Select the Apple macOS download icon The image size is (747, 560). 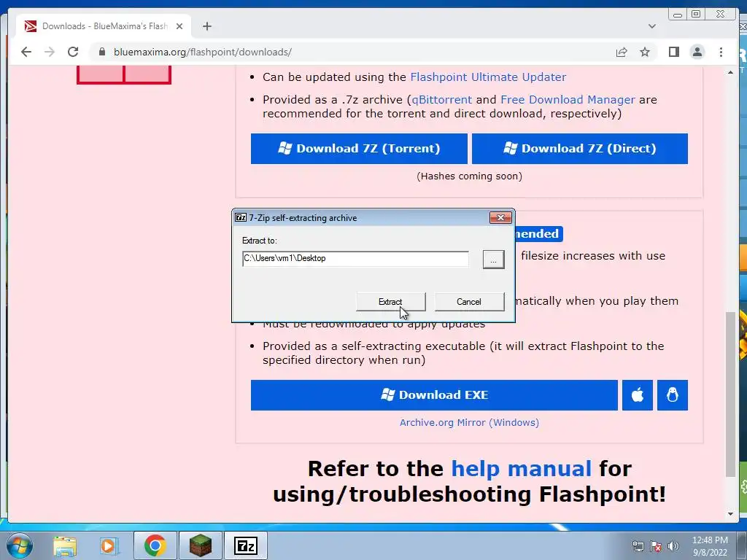coord(638,394)
